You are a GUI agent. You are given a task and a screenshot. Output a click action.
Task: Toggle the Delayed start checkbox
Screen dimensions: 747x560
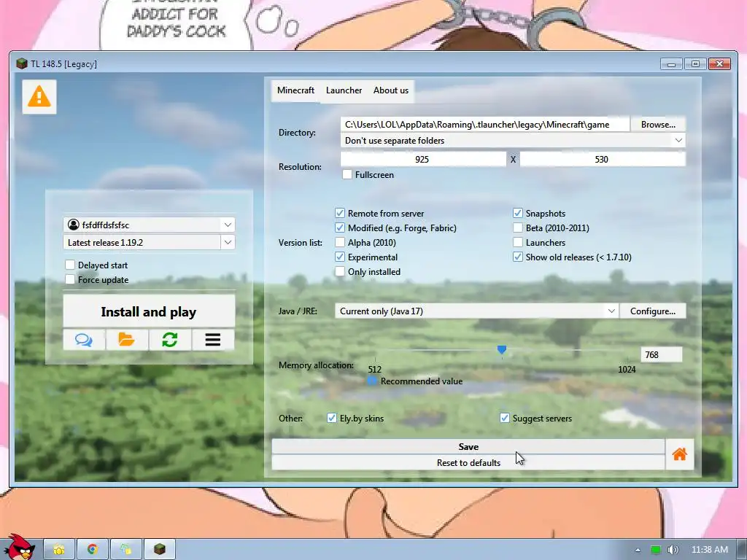[70, 265]
